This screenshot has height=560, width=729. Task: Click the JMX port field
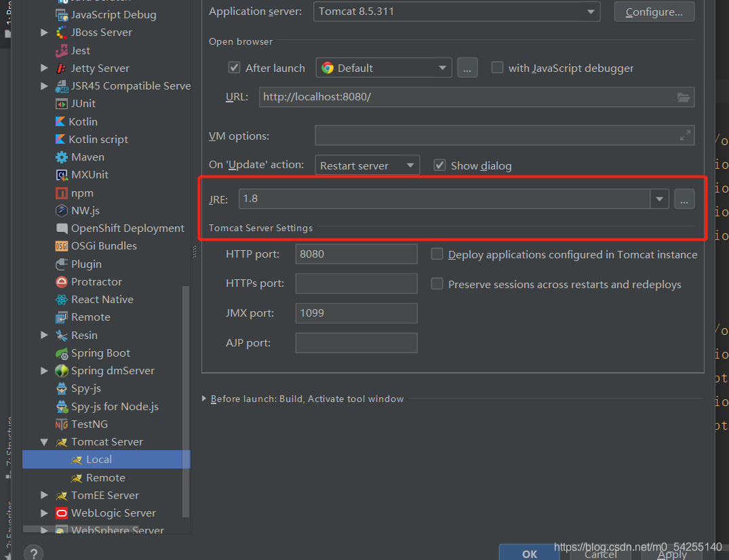(356, 313)
